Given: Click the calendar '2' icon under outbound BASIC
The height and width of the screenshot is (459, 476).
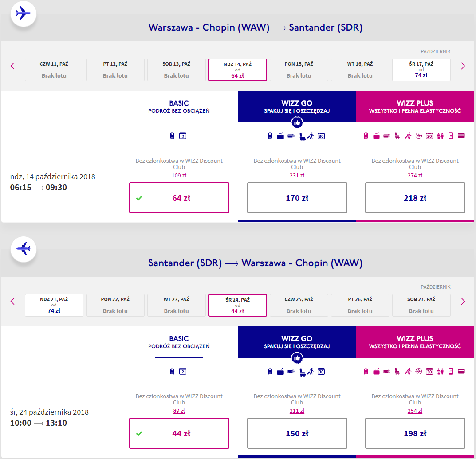Looking at the screenshot, I should (182, 136).
